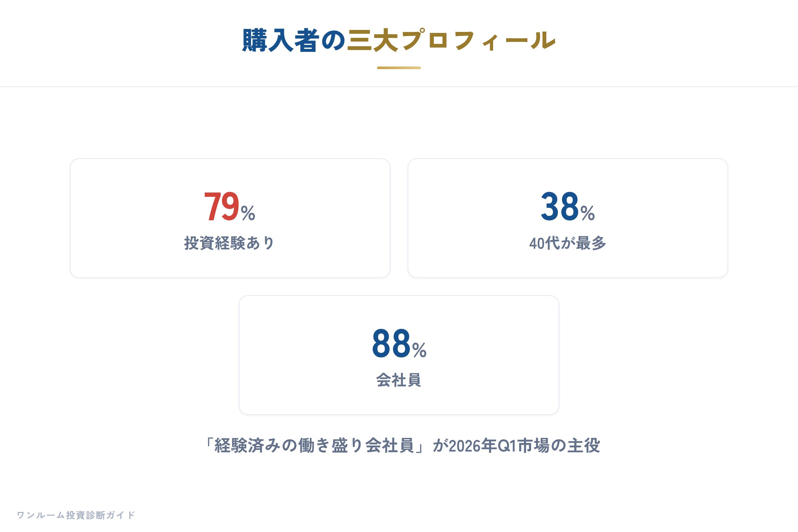Select the 38% statistic number
The height and width of the screenshot is (532, 798).
568,206
